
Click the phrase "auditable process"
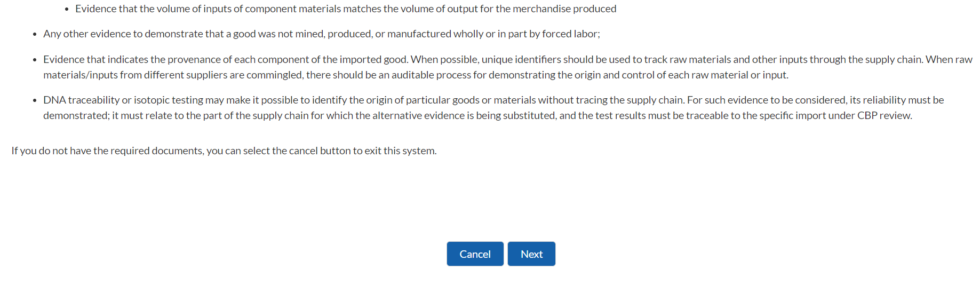431,75
